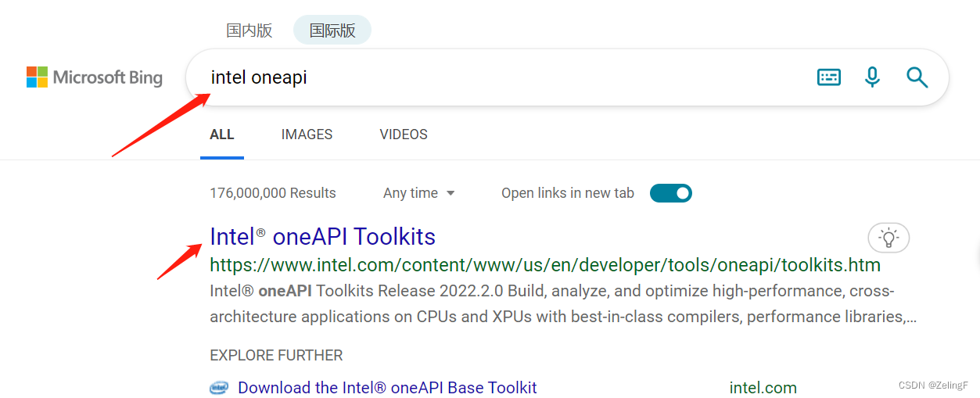Click the Open links in new tab label
The height and width of the screenshot is (398, 980).
click(x=568, y=193)
